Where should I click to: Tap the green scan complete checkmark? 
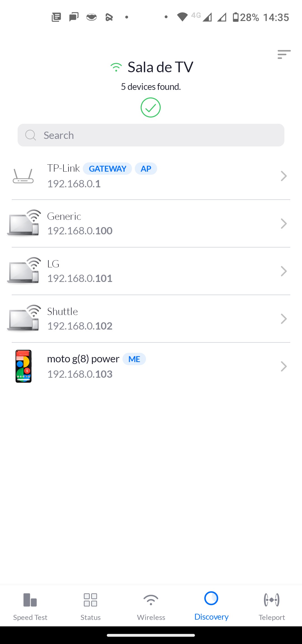point(151,108)
